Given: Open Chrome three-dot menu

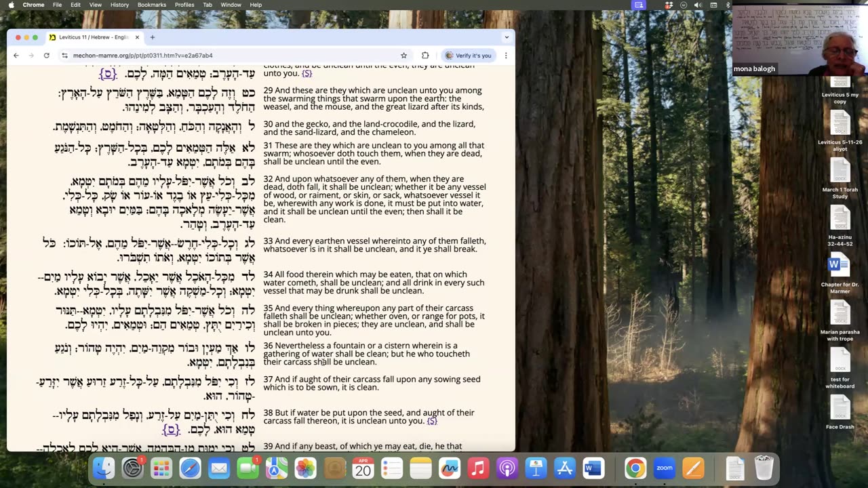Looking at the screenshot, I should (x=506, y=56).
